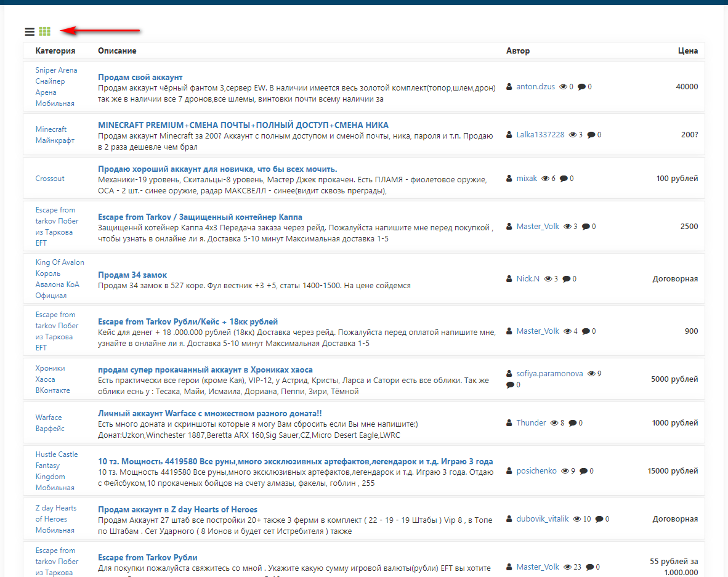This screenshot has width=728, height=577.
Task: Click comment bubble in Thunder row
Action: click(x=573, y=423)
